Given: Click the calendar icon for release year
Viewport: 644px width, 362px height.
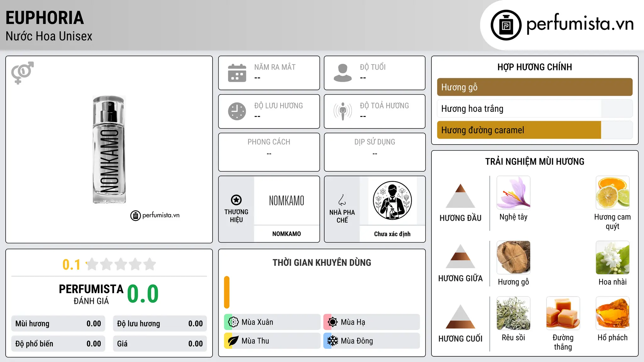Looking at the screenshot, I should click(x=237, y=73).
